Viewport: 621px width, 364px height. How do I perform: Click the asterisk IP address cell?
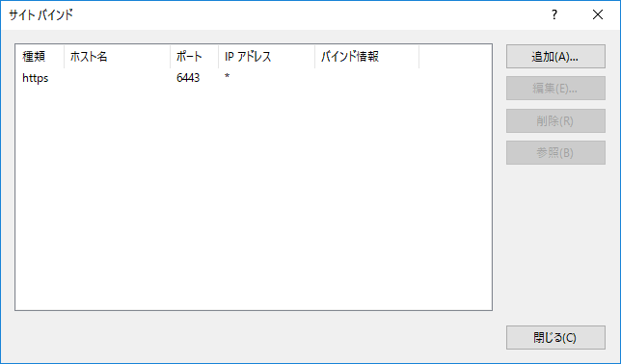click(x=227, y=77)
